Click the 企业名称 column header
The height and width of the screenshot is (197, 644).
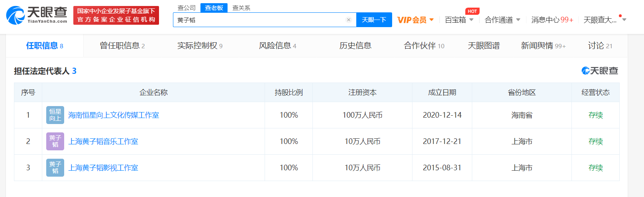pyautogui.click(x=153, y=93)
